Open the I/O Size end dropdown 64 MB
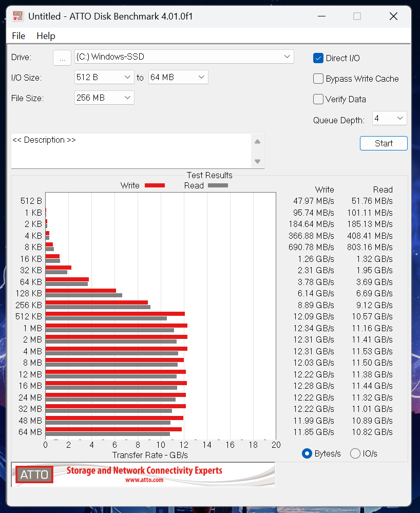The image size is (420, 513). (x=178, y=77)
